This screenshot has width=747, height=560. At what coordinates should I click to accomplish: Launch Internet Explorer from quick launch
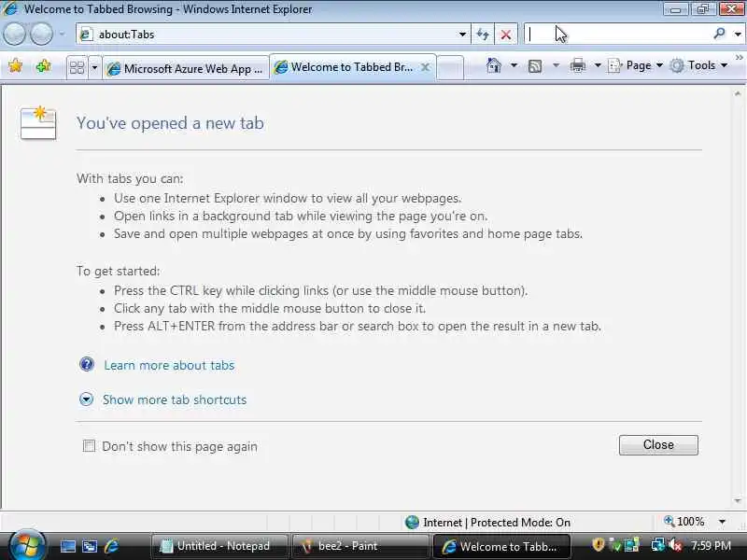[111, 546]
